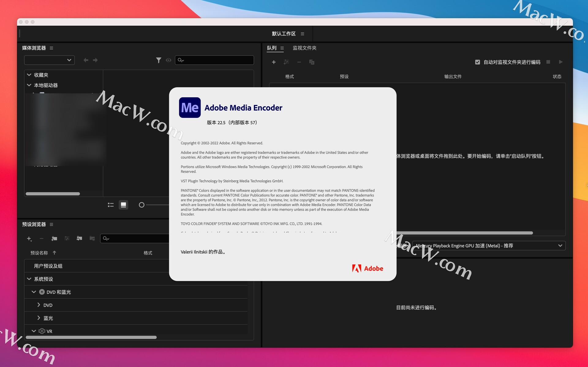Click the 预设 column header in the queue
This screenshot has height=367, width=588.
[344, 77]
